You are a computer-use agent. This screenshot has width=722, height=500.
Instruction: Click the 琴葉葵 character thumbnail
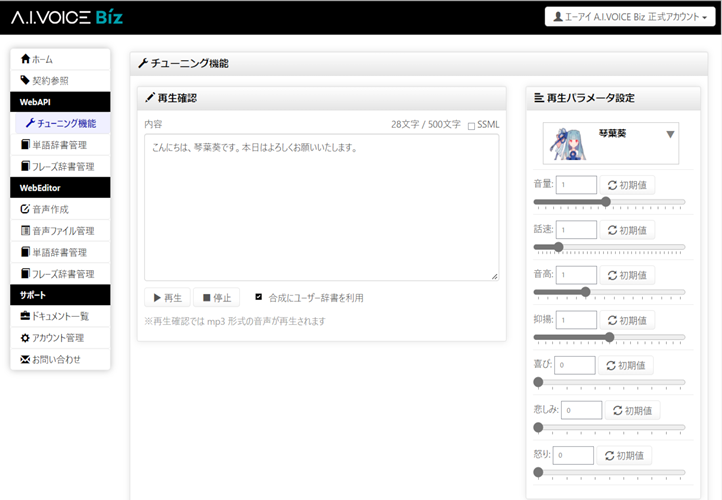pos(569,144)
